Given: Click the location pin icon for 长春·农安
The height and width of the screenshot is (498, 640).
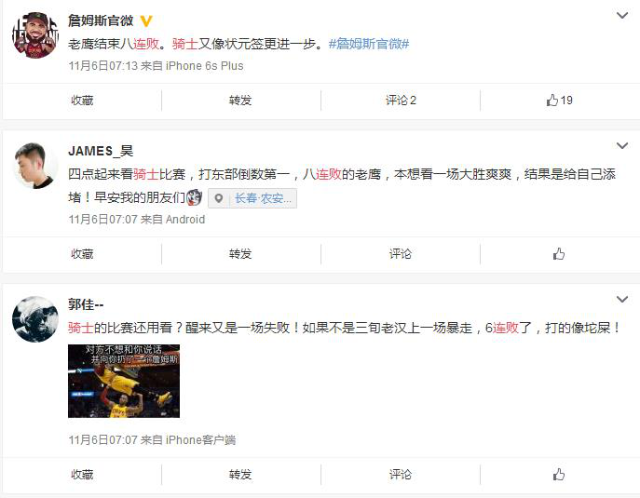Looking at the screenshot, I should pyautogui.click(x=219, y=198).
